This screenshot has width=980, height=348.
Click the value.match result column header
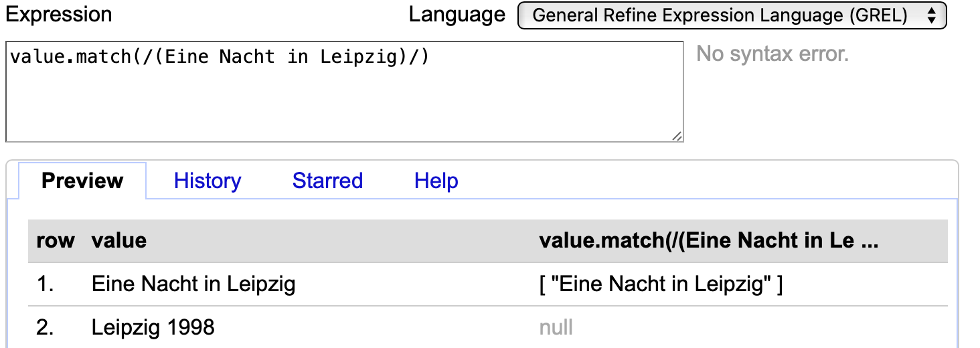coord(708,241)
